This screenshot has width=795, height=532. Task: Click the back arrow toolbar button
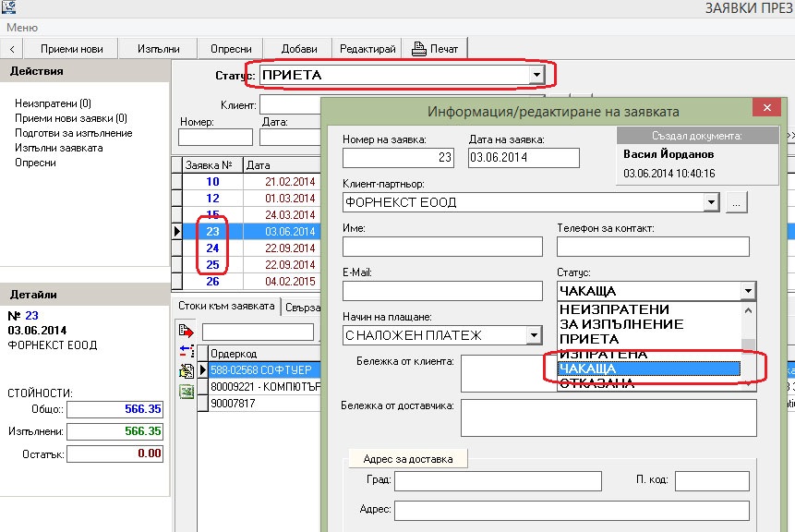12,49
